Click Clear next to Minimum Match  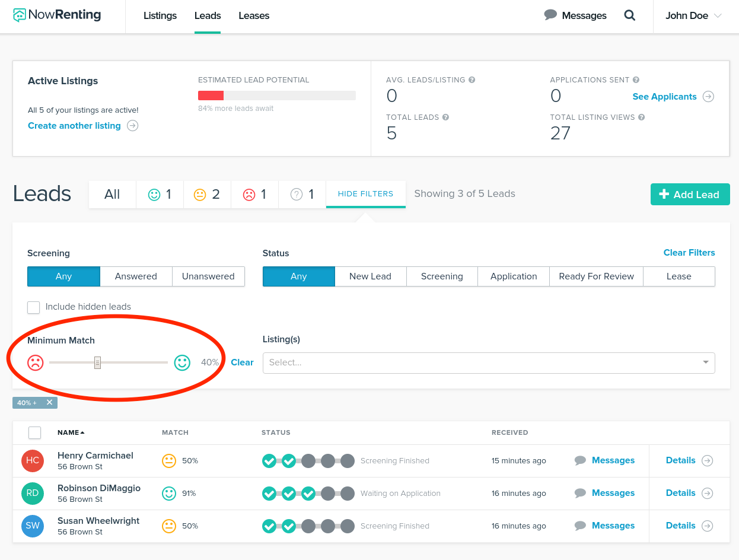[x=242, y=362]
